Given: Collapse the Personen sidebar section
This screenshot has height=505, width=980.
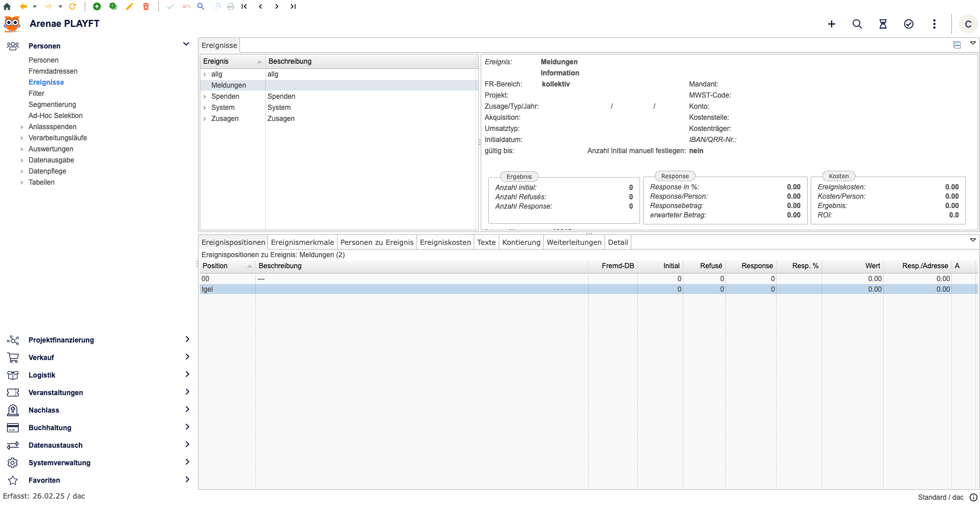Looking at the screenshot, I should point(186,44).
